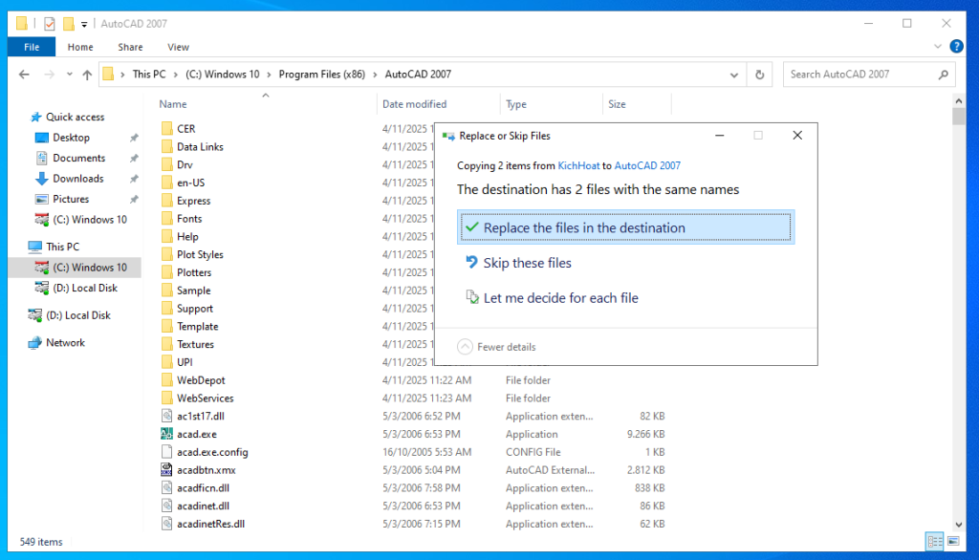The image size is (979, 560).
Task: Choose Replace the files in the destination
Action: click(x=625, y=228)
